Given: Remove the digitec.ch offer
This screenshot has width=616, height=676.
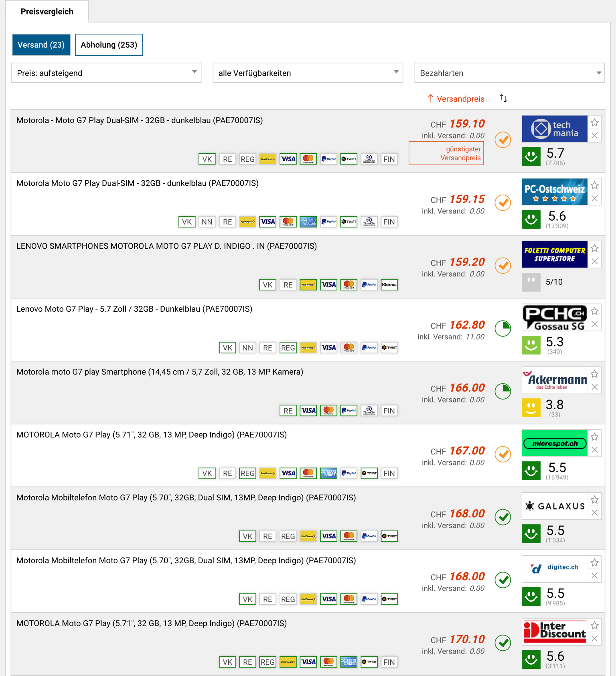Looking at the screenshot, I should pos(595,576).
